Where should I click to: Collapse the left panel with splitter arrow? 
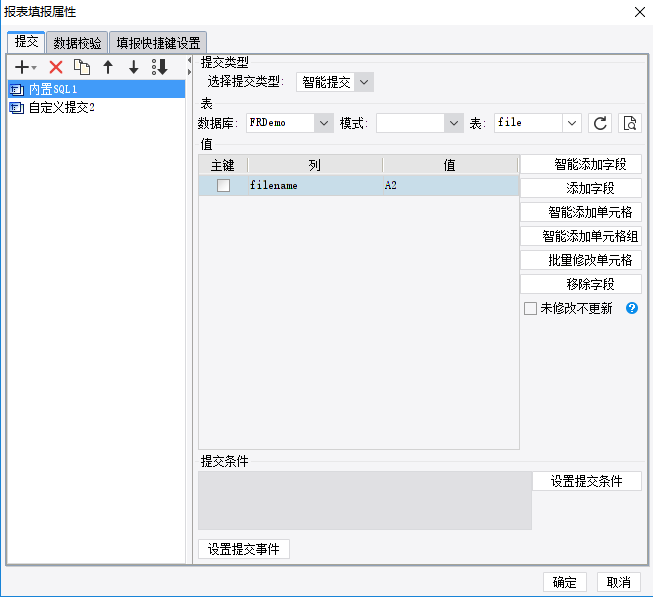[189, 60]
